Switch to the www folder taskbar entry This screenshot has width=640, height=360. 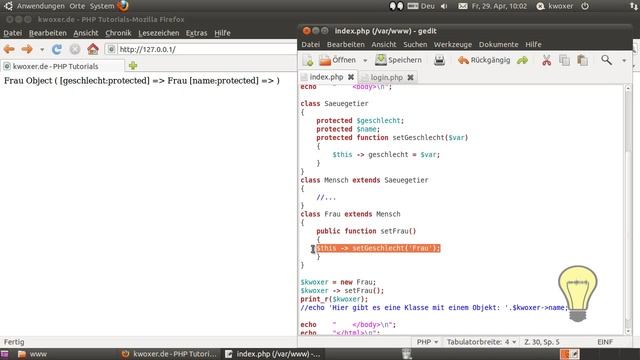[x=32, y=354]
